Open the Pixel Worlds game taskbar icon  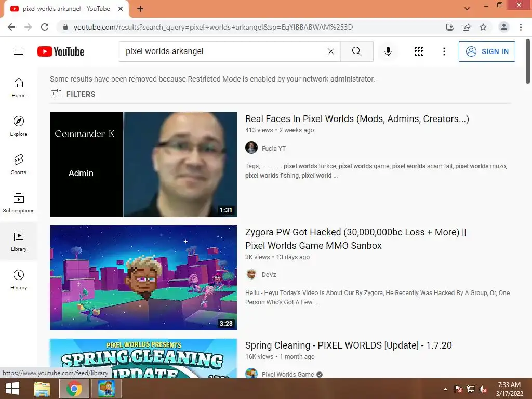pyautogui.click(x=107, y=389)
